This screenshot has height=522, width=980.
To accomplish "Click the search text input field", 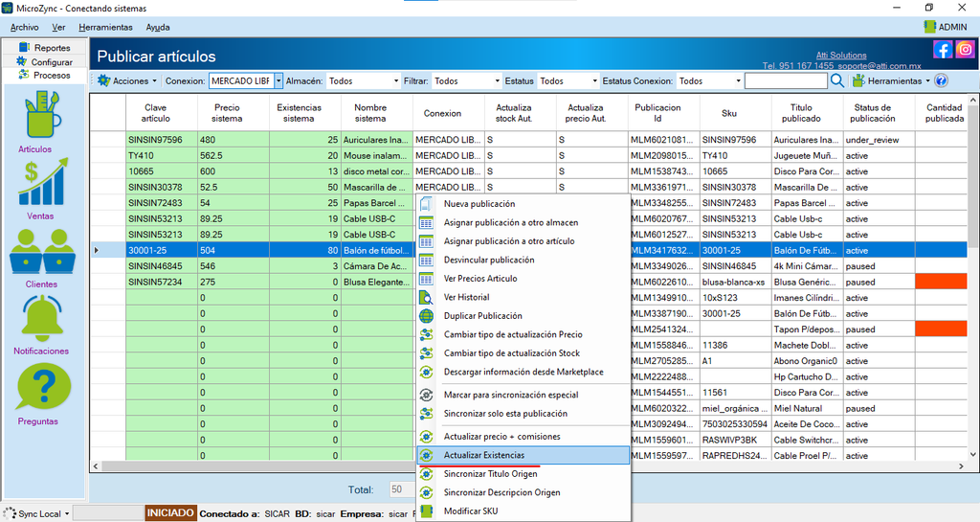I will click(x=786, y=80).
